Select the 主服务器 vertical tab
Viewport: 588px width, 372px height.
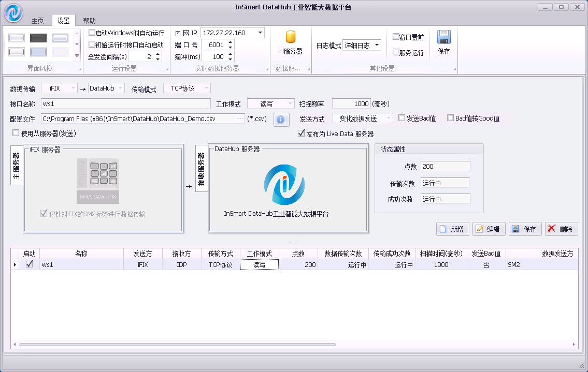pos(17,165)
